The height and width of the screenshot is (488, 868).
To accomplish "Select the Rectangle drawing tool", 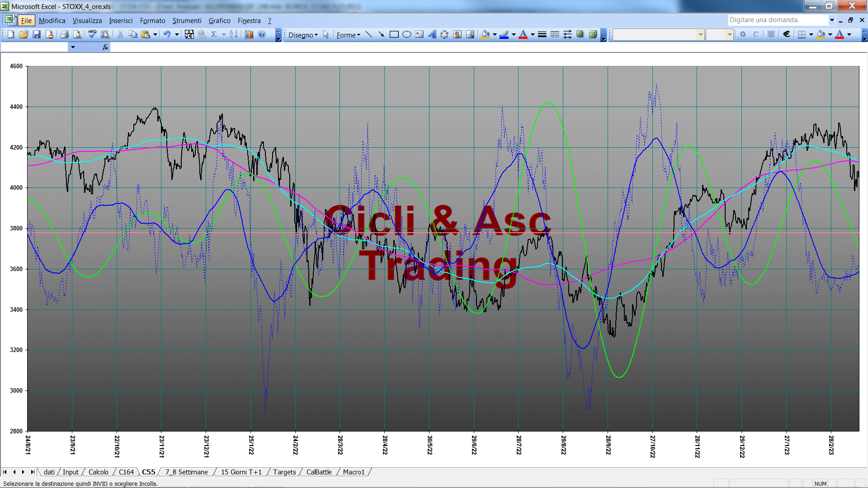I will coord(394,34).
